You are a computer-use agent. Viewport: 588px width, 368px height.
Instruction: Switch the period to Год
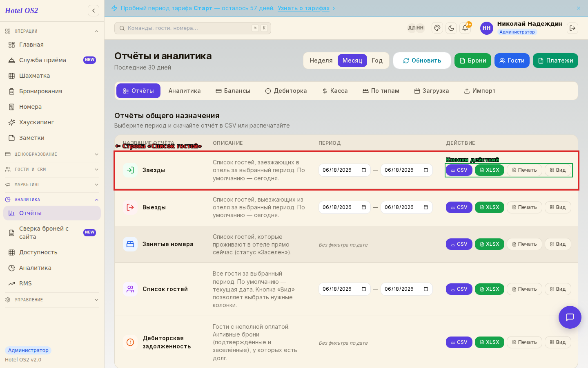point(377,61)
